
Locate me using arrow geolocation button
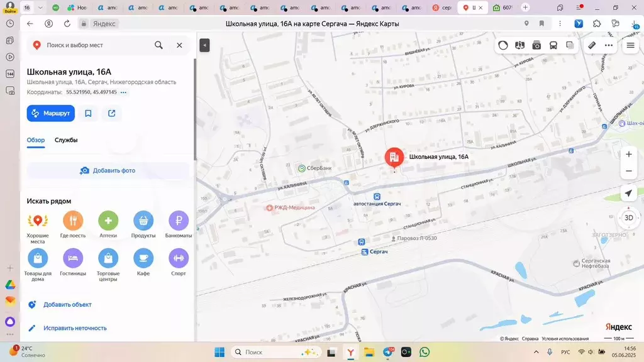coord(629,194)
